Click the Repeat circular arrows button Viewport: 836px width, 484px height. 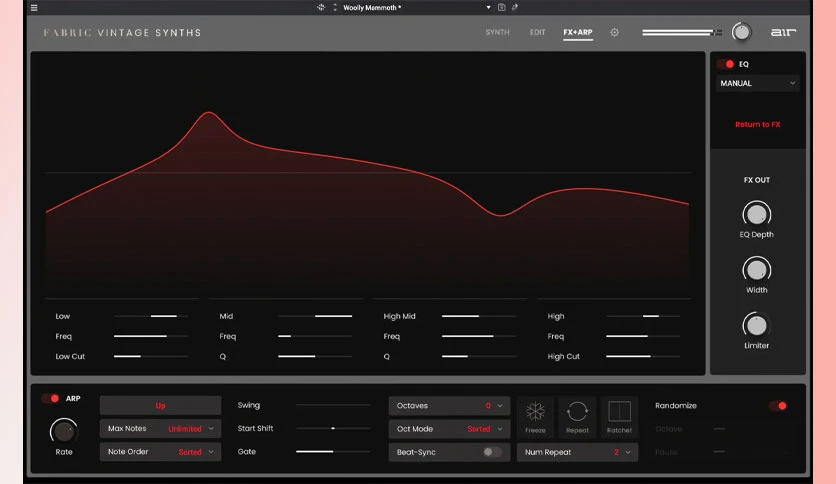tap(577, 417)
